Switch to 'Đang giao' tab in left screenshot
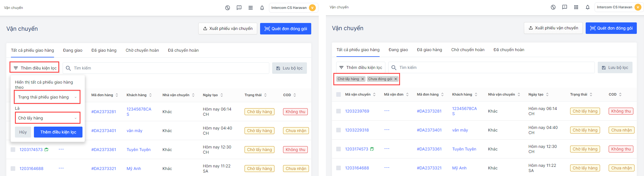This screenshot has width=644, height=176. coord(73,50)
